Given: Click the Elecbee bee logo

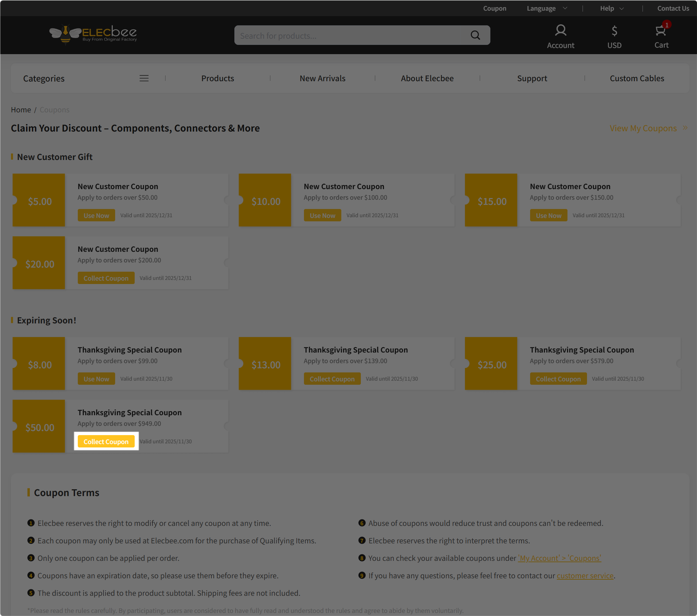Looking at the screenshot, I should coord(93,34).
